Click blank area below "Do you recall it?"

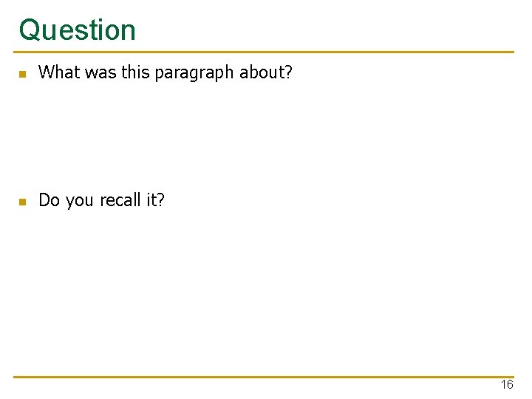pos(264,288)
